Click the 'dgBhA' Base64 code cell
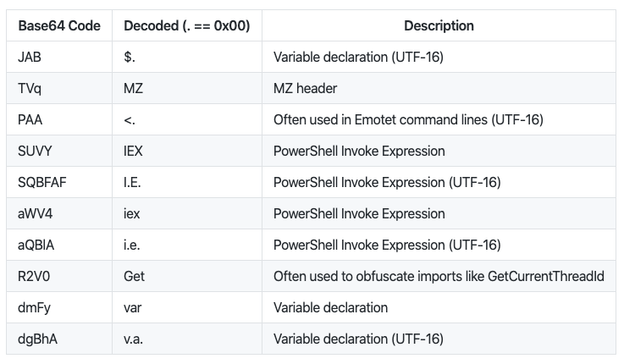Image resolution: width=624 pixels, height=364 pixels. 36,339
